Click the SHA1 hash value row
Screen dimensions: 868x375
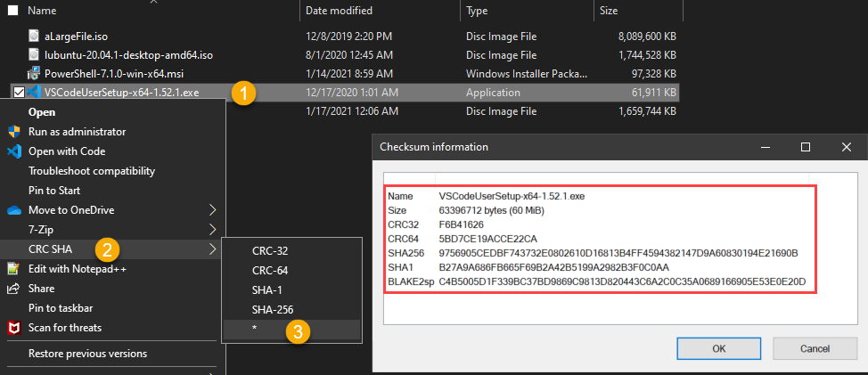(554, 268)
